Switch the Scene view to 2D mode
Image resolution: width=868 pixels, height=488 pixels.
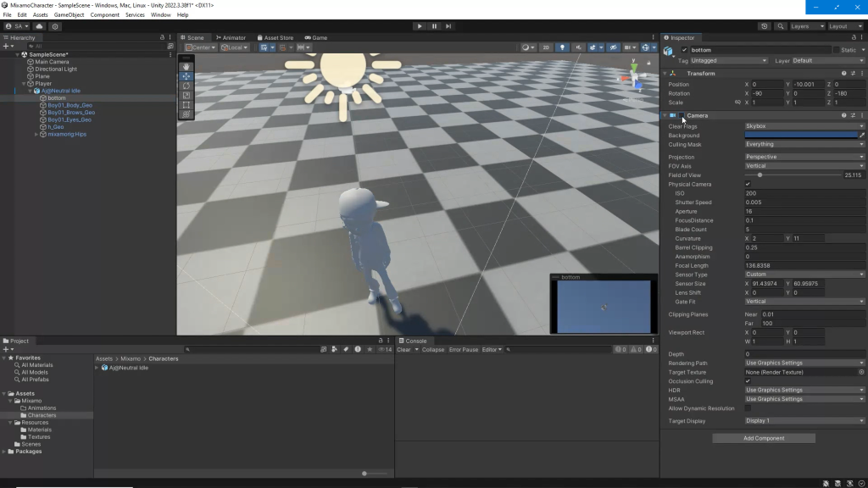click(x=545, y=47)
